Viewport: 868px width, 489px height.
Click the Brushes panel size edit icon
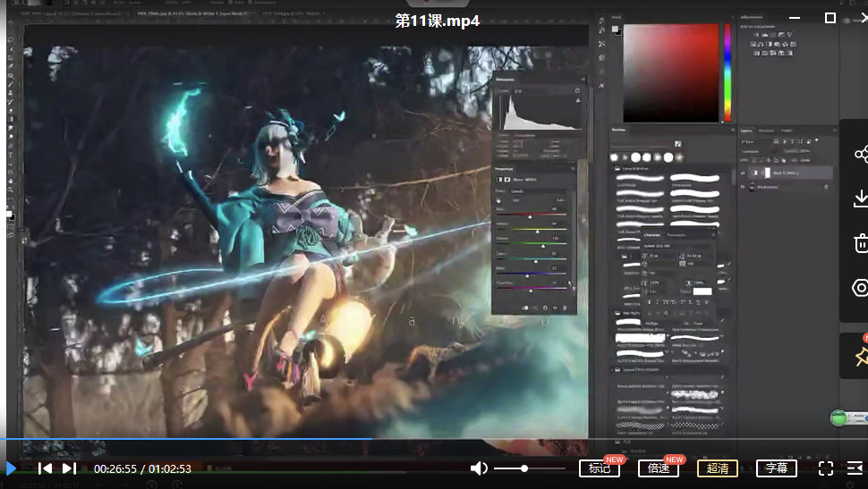[677, 144]
